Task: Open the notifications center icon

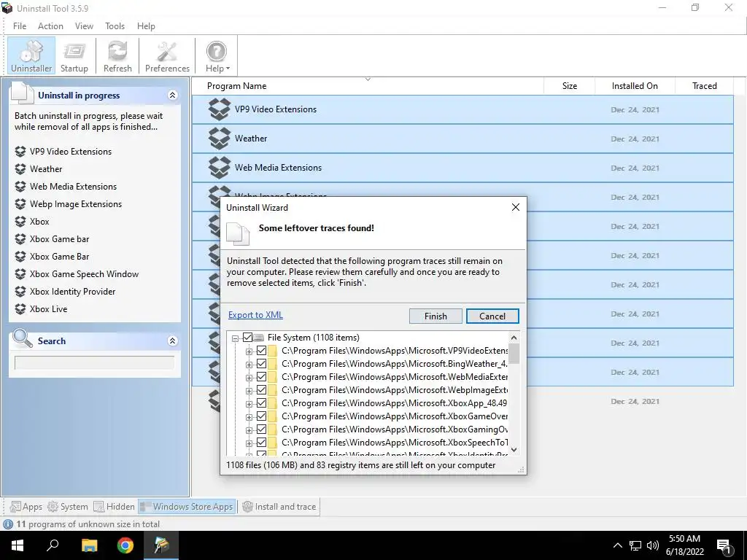Action: (724, 546)
